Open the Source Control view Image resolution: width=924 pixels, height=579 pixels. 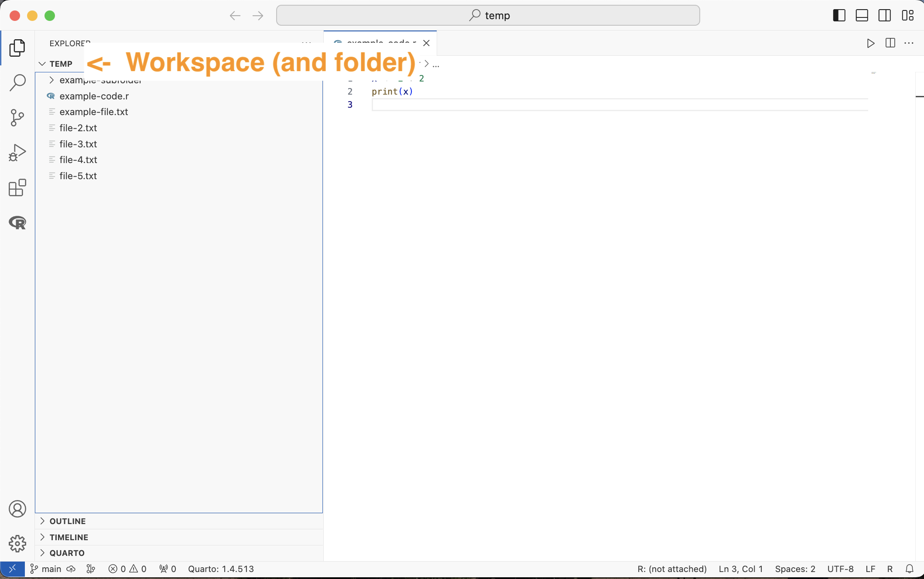(17, 118)
